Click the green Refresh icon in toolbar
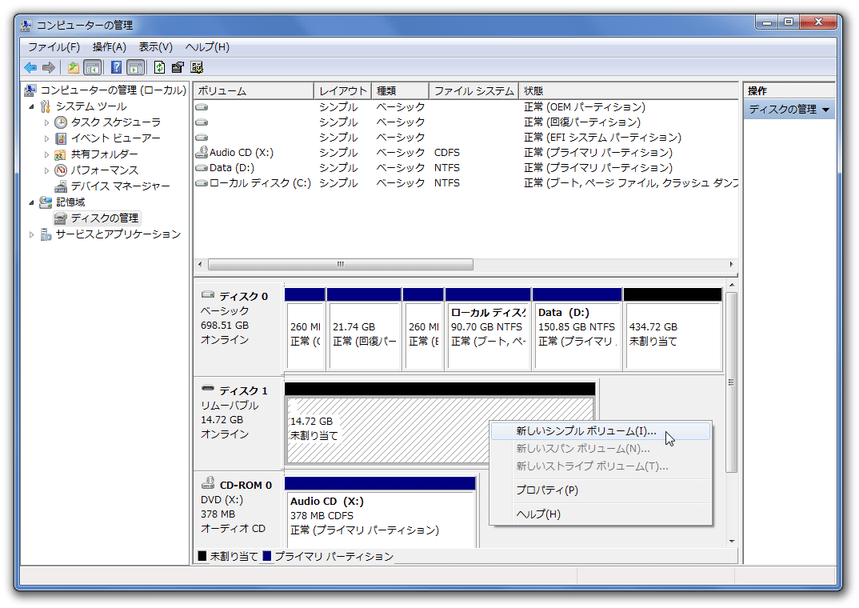This screenshot has width=859, height=608. 159,67
